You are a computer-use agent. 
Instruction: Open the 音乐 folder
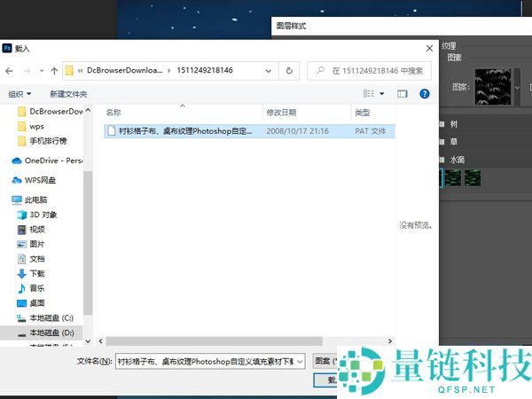(x=36, y=288)
